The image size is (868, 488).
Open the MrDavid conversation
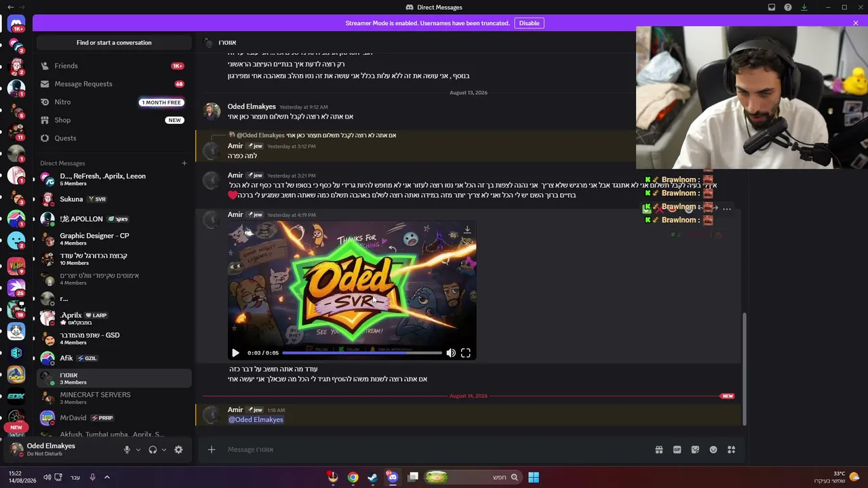113,418
